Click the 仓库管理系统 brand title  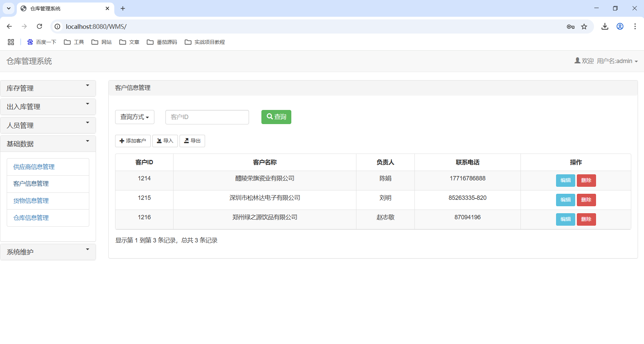coord(29,61)
